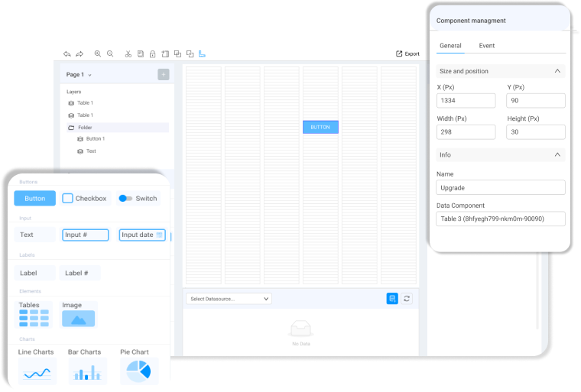Click the redo arrow in the toolbar
This screenshot has width=581, height=392.
[79, 54]
